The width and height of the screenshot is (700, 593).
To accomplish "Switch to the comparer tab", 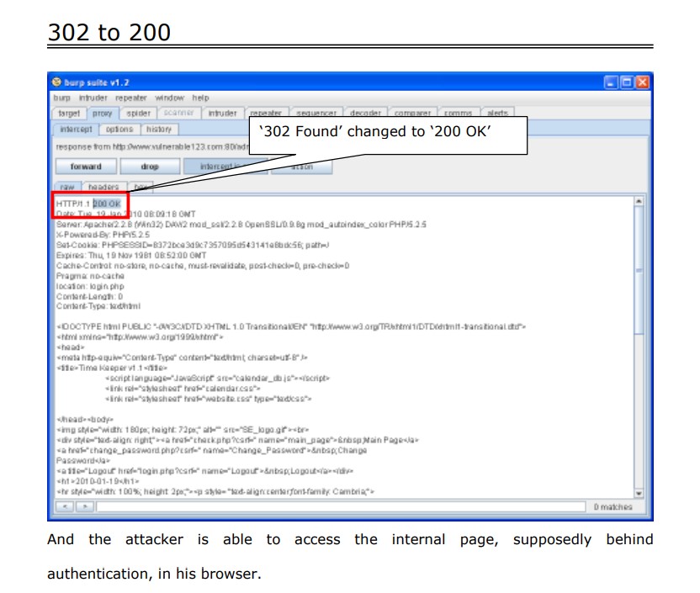I will point(412,113).
